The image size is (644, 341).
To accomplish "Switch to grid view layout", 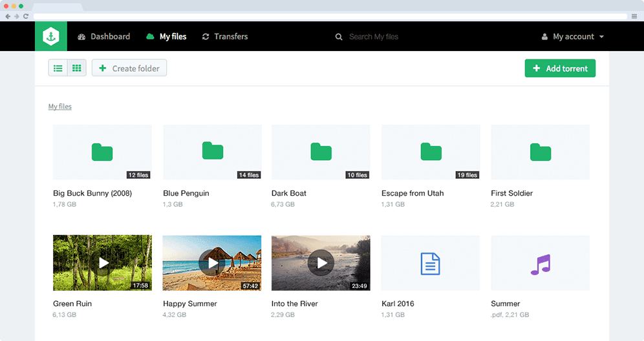I will (x=77, y=68).
